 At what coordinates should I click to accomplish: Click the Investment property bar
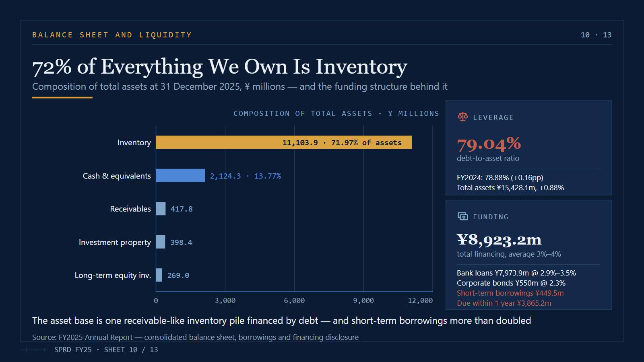click(x=161, y=242)
